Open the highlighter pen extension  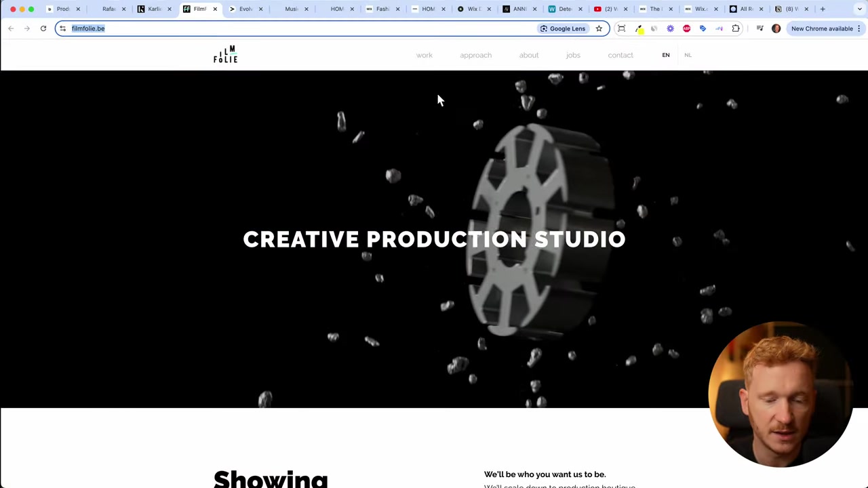tap(638, 28)
